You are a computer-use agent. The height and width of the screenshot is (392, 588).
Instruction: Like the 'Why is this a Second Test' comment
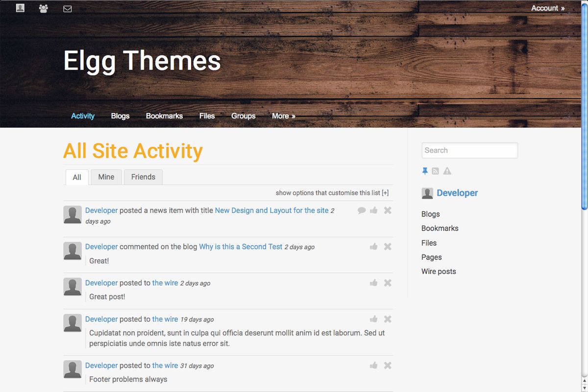(x=374, y=247)
